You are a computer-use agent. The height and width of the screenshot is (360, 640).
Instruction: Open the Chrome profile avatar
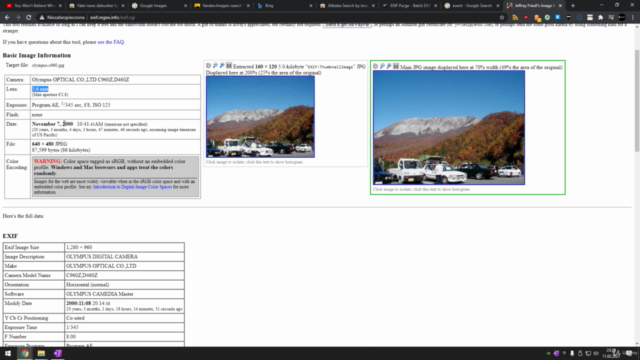click(x=622, y=18)
